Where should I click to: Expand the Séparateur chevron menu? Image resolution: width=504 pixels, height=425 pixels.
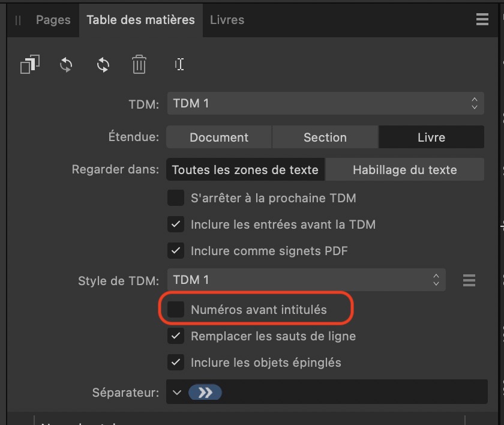tap(177, 392)
